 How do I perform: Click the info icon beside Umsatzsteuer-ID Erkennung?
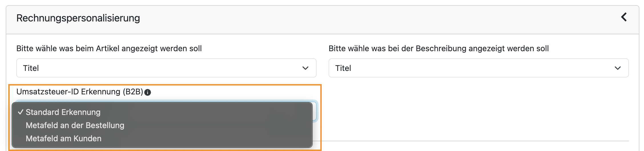[x=148, y=92]
